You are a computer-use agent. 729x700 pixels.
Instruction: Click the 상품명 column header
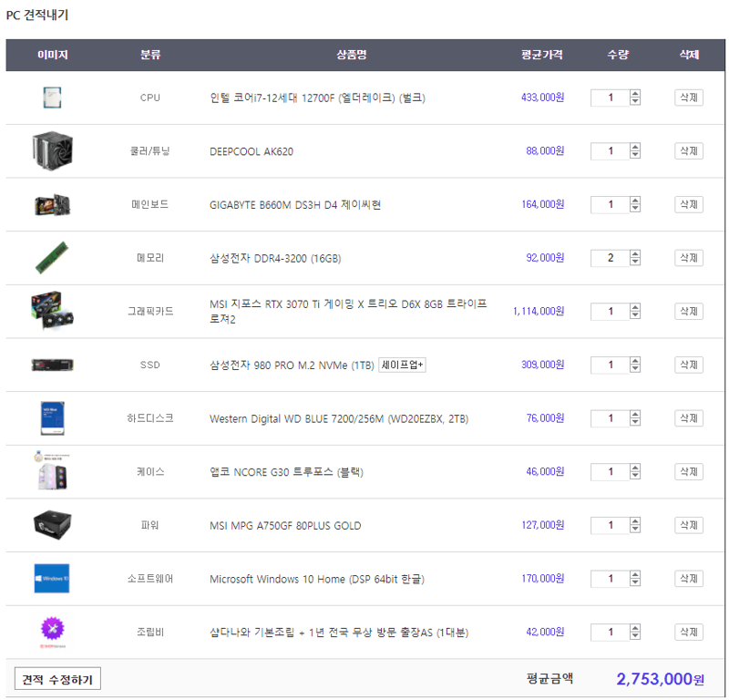352,55
